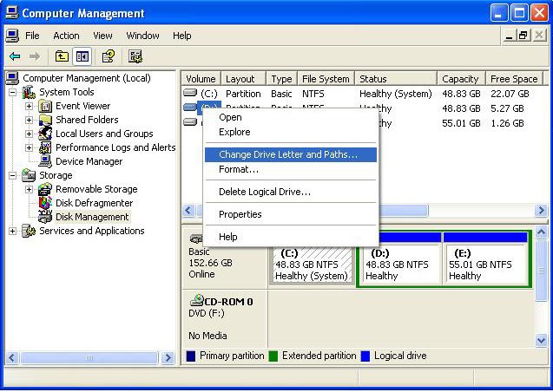The image size is (553, 392).
Task: Choose Delete Logical Drive... option
Action: coord(291,192)
